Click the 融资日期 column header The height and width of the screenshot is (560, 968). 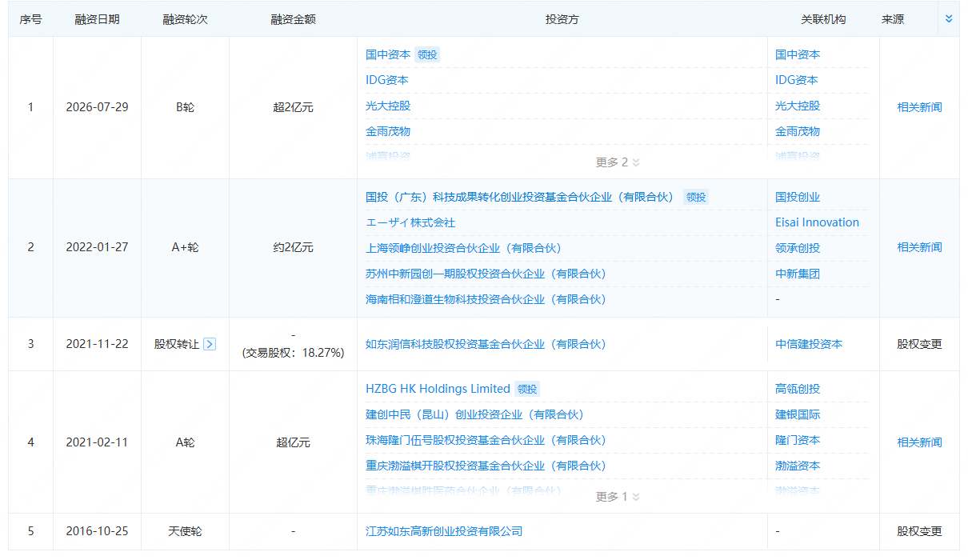(x=97, y=19)
